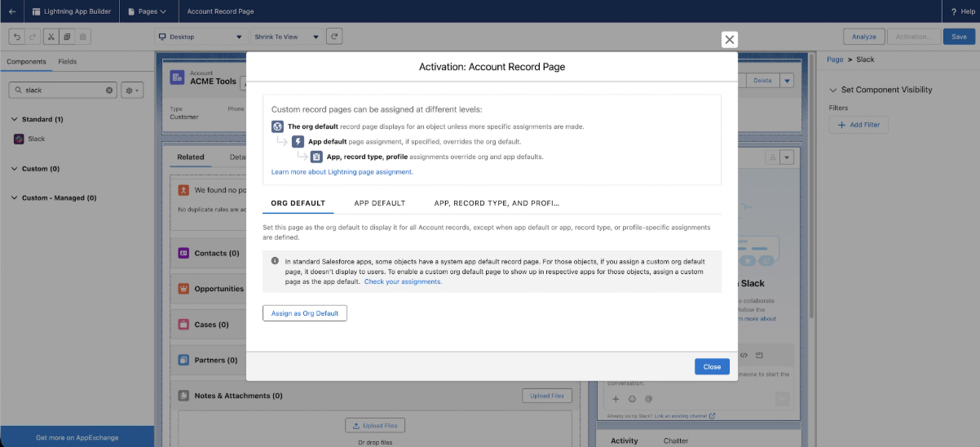Image resolution: width=980 pixels, height=447 pixels.
Task: Clear the slack search text
Action: (x=110, y=91)
